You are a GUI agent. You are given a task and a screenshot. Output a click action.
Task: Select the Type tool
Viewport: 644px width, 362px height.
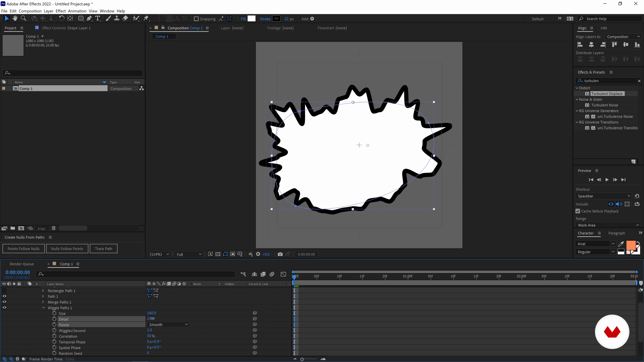click(x=98, y=18)
